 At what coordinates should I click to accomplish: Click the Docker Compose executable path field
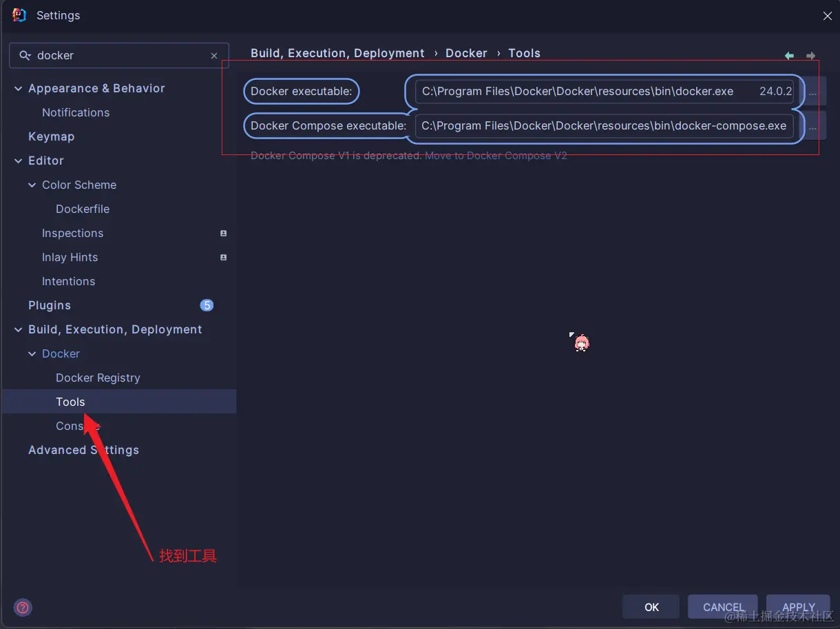[x=604, y=126]
